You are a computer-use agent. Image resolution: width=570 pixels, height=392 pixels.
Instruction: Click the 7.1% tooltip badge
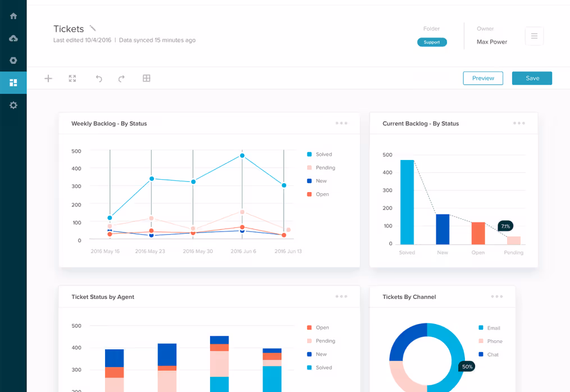(505, 226)
